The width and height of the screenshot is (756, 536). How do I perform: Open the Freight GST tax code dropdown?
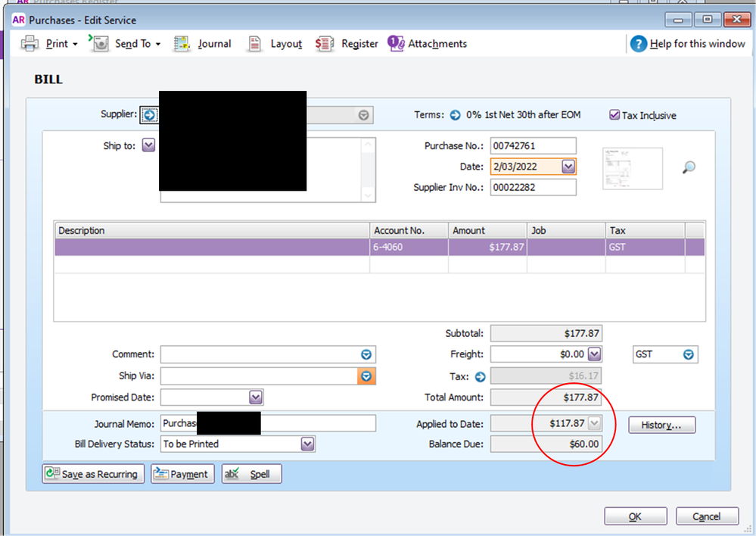[688, 354]
